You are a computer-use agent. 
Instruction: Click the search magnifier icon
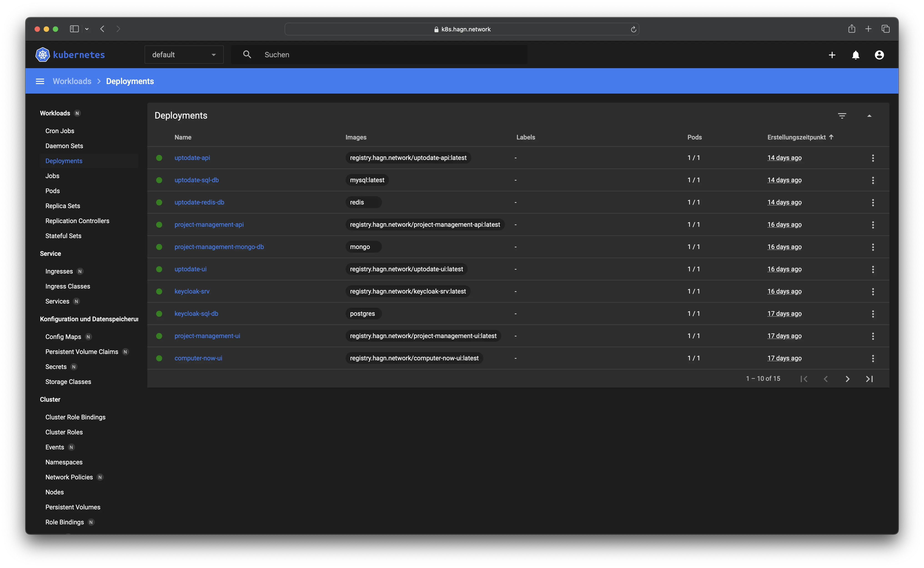coord(247,55)
